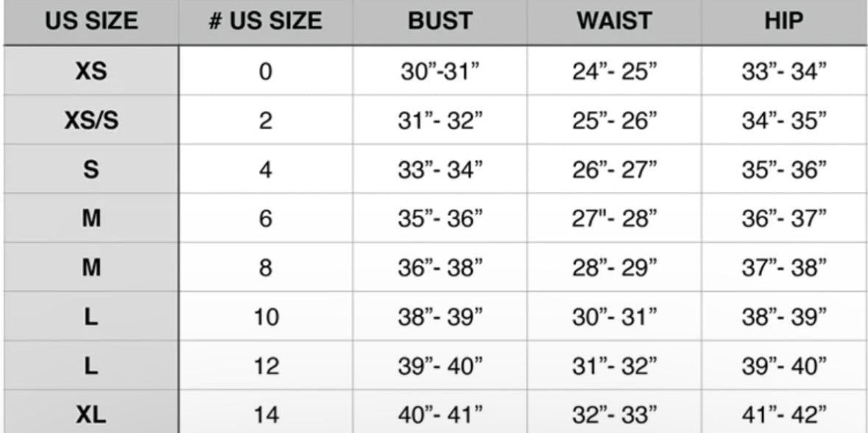Viewport: 868px width, 433px height.
Task: Select the # US SIZE column header
Action: point(265,21)
